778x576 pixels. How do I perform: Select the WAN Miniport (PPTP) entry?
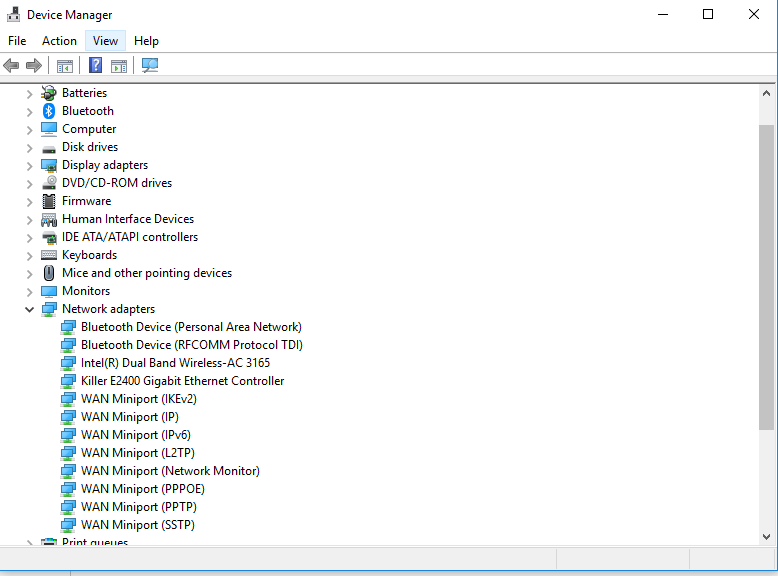coord(138,507)
